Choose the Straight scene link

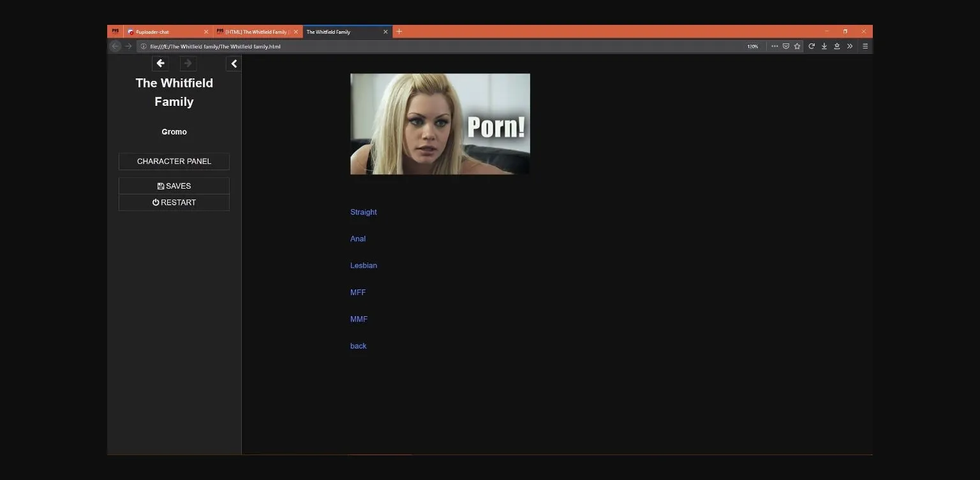[x=363, y=212]
